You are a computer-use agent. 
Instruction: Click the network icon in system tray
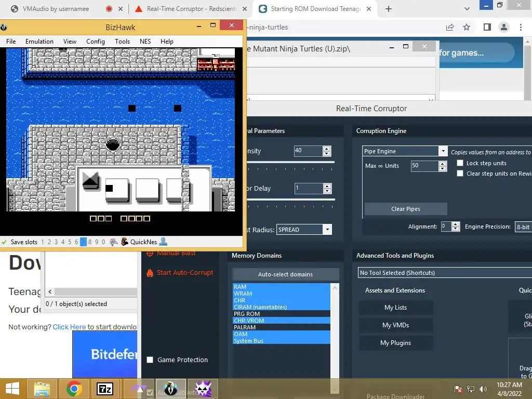click(x=471, y=389)
